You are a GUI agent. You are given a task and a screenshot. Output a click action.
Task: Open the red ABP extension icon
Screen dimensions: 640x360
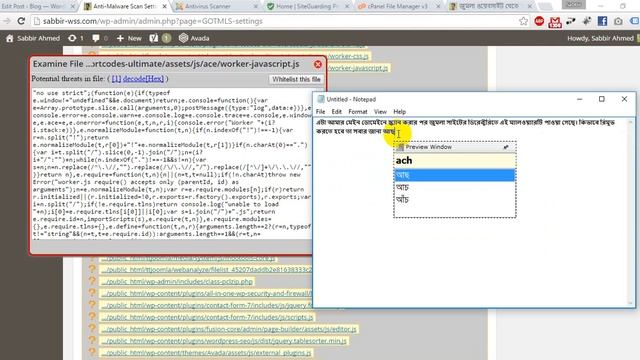pyautogui.click(x=539, y=21)
